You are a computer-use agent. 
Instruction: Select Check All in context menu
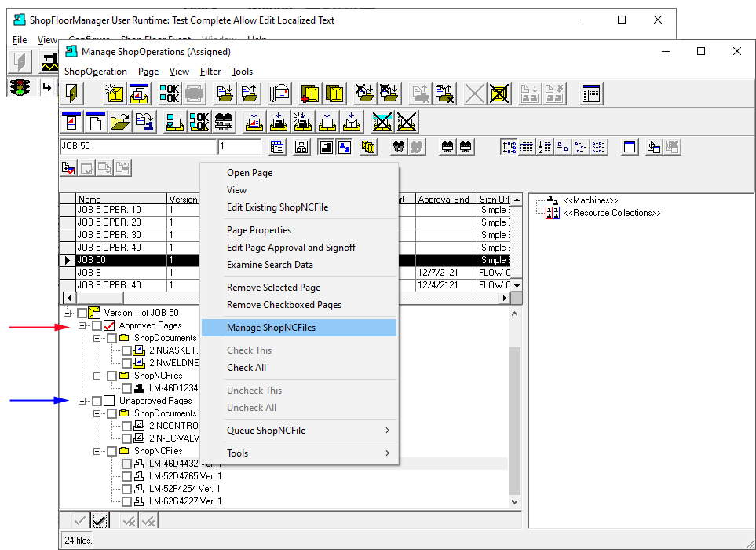point(299,368)
